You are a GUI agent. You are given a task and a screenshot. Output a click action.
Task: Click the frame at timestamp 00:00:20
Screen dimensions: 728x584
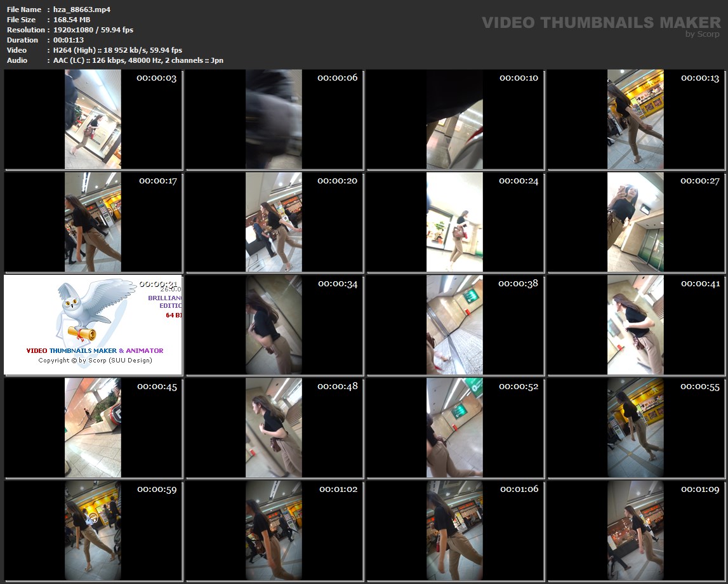click(x=274, y=222)
